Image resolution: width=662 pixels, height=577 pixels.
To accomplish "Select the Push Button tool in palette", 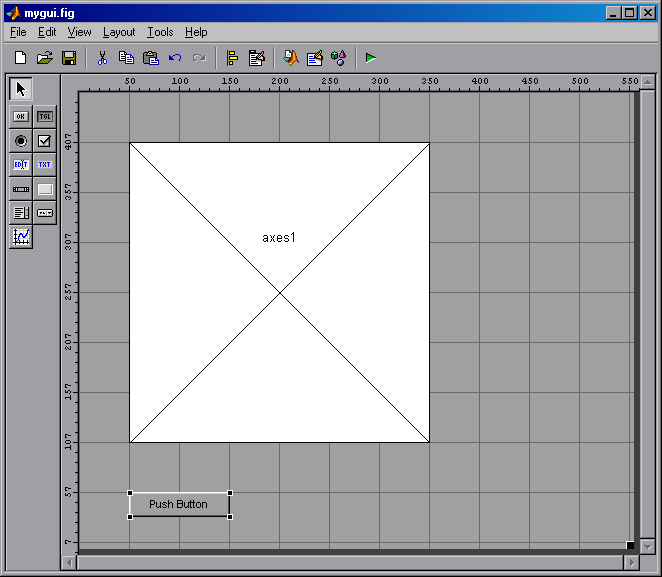I will (x=21, y=116).
